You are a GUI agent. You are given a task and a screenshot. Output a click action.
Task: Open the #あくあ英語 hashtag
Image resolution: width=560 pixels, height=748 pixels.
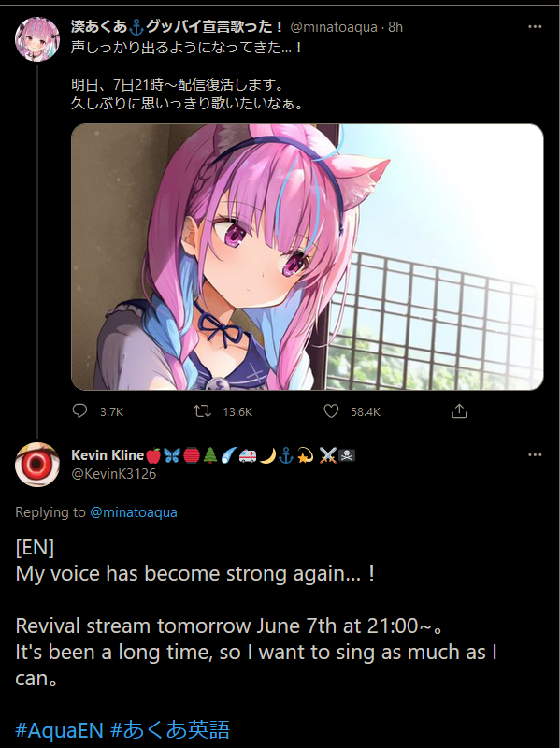(170, 730)
